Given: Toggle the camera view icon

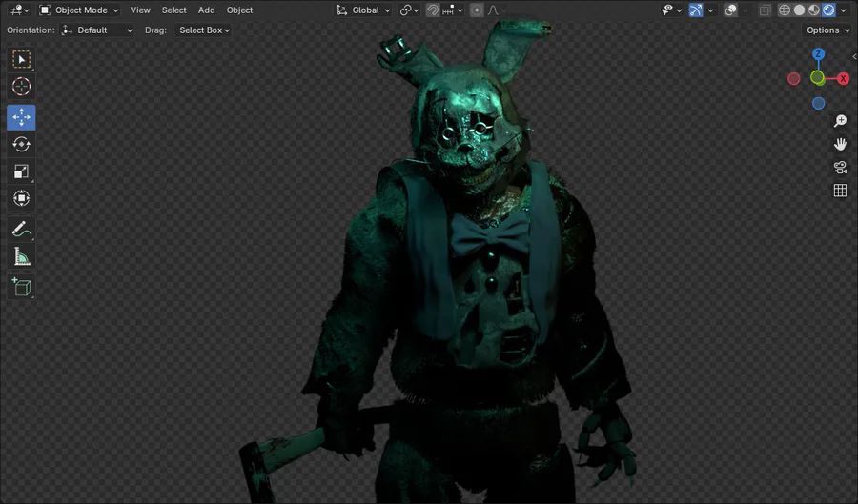Looking at the screenshot, I should point(840,168).
